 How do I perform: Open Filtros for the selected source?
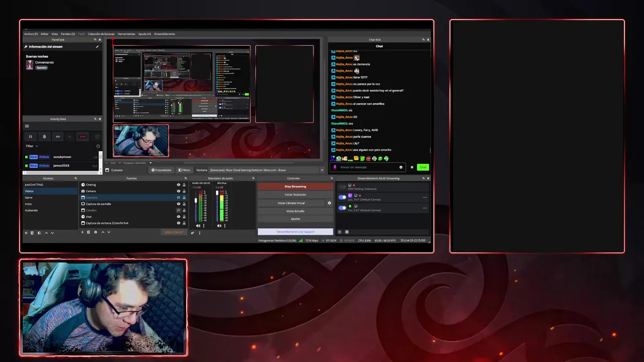point(184,170)
